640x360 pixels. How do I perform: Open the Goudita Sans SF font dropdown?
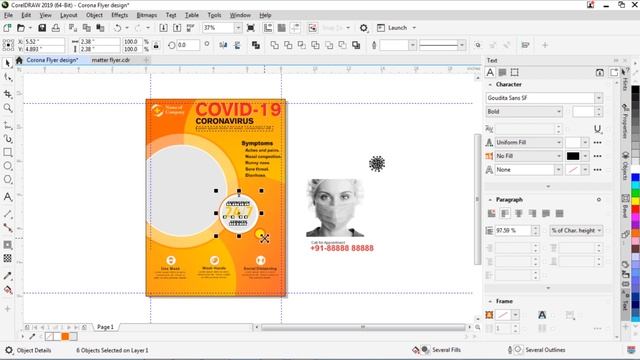click(598, 98)
